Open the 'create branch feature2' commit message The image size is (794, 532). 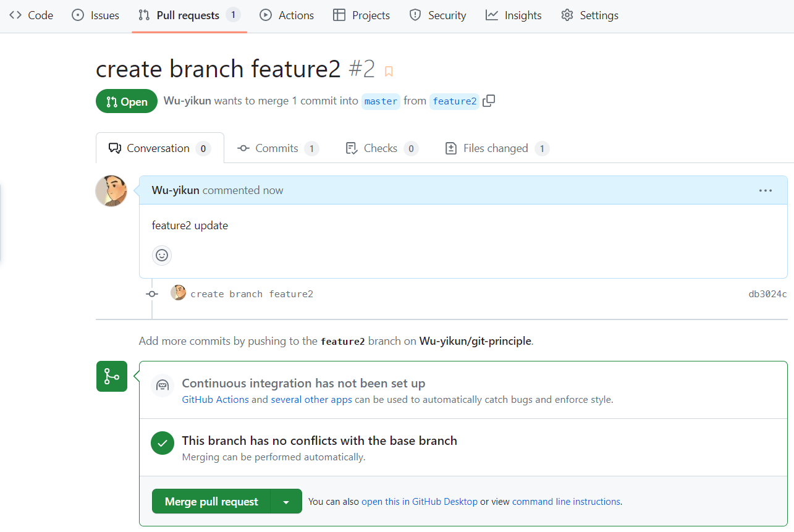click(252, 294)
